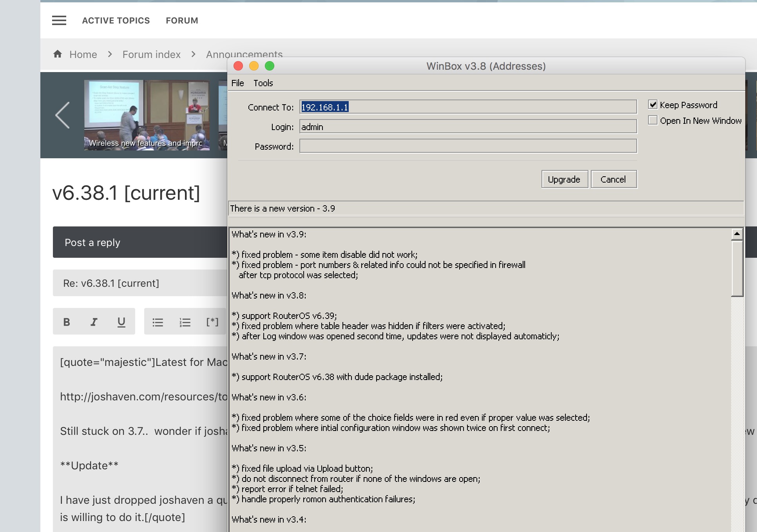Enable Open In New Window checkbox
Image resolution: width=757 pixels, height=532 pixels.
point(653,120)
